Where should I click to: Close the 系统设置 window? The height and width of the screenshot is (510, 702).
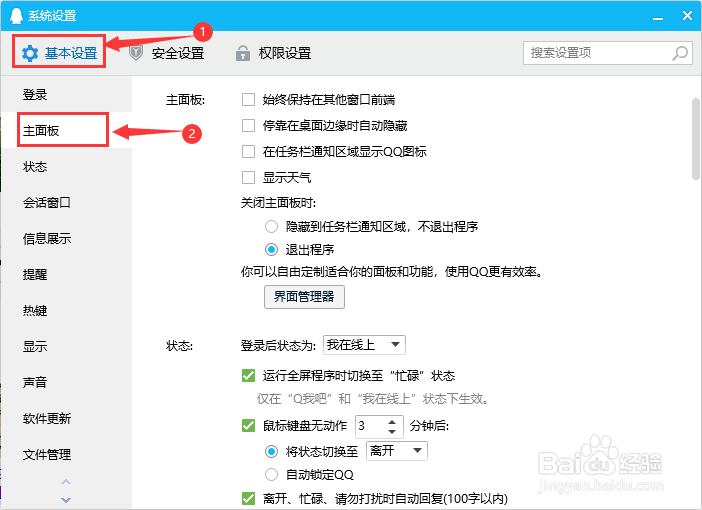[687, 16]
